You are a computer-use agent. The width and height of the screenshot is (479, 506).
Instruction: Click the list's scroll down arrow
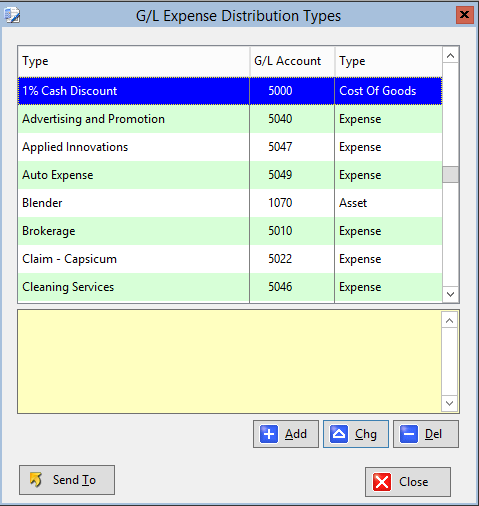(451, 294)
